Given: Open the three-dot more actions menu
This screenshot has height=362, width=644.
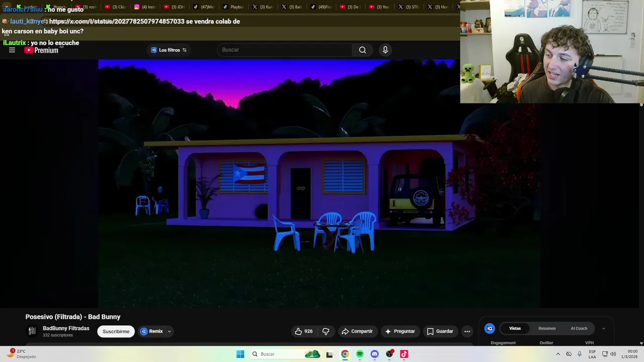Looking at the screenshot, I should (467, 331).
